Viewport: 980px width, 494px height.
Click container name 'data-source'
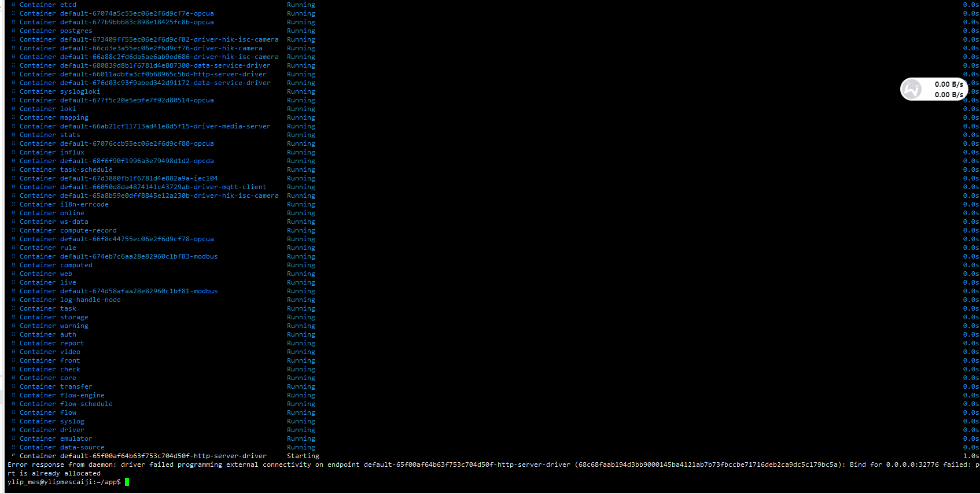82,447
